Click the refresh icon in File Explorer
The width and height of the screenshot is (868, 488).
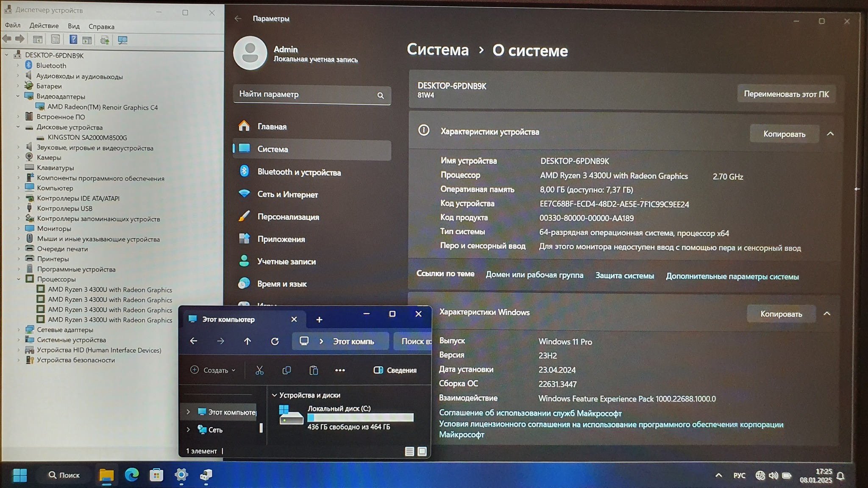coord(275,341)
